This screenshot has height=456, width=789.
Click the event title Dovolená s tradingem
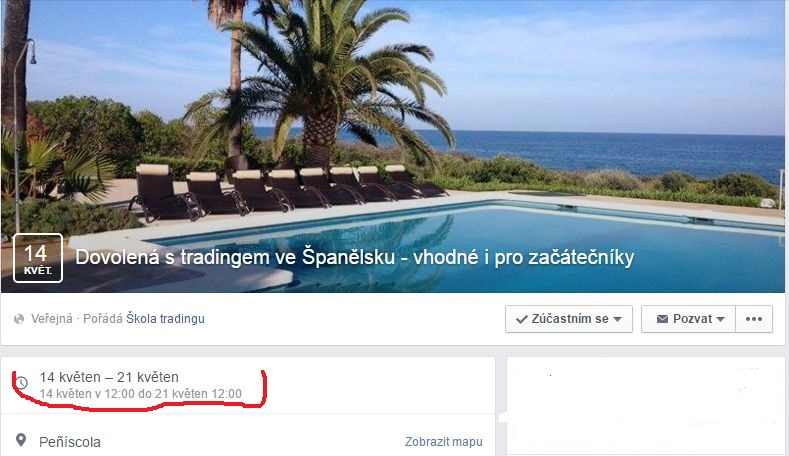[354, 257]
